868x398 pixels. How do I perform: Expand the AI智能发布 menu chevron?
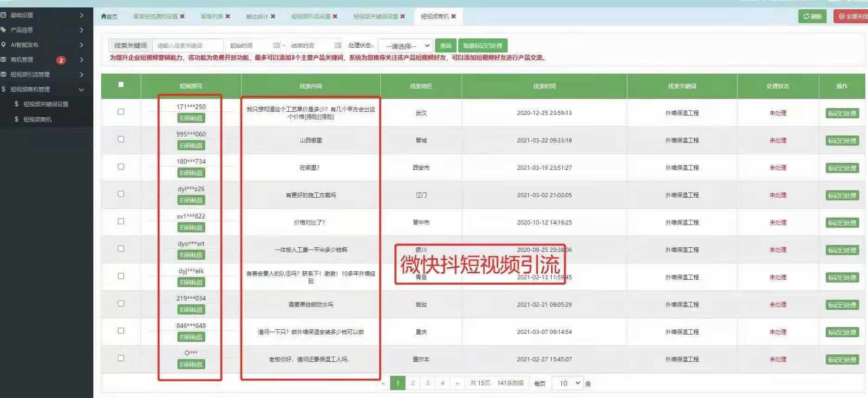81,45
